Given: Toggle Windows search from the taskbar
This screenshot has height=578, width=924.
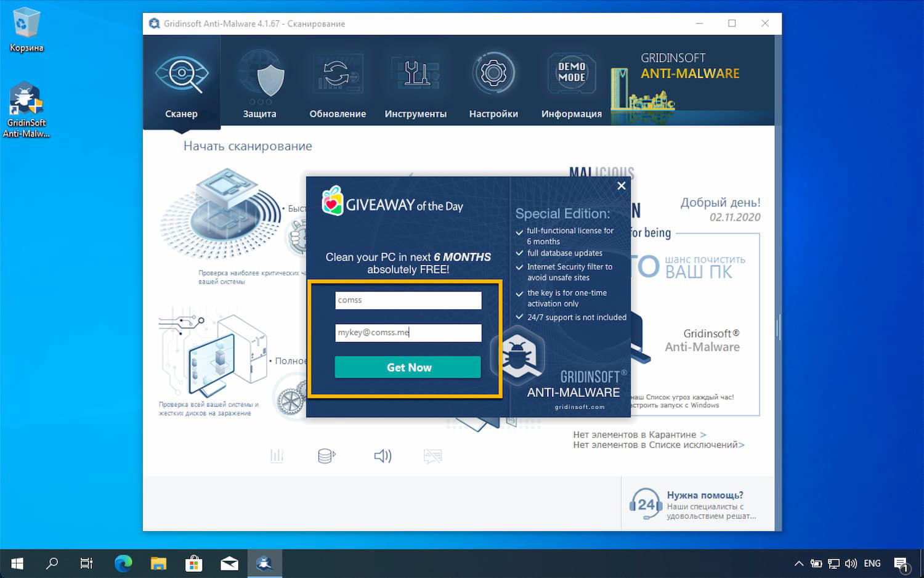Looking at the screenshot, I should point(52,563).
